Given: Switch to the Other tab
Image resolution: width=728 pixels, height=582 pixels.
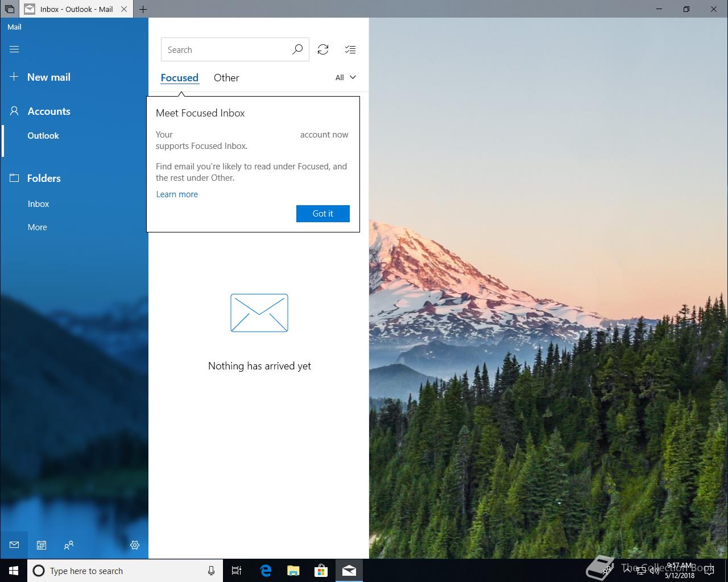Looking at the screenshot, I should 226,78.
